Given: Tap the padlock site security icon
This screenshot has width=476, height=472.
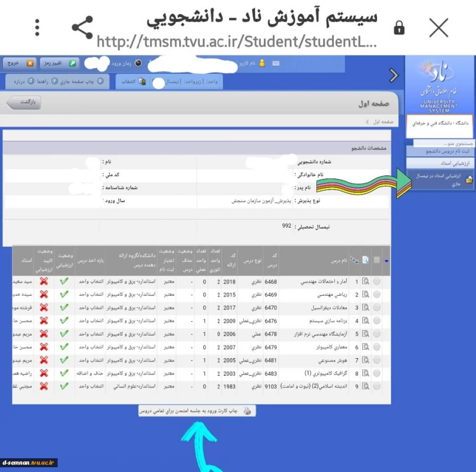Looking at the screenshot, I should click(399, 28).
